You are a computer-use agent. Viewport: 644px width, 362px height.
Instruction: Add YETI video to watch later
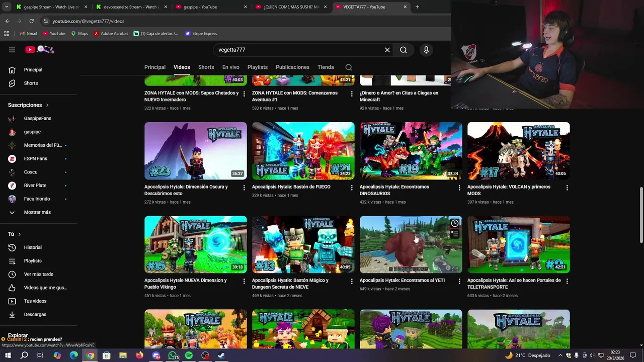[455, 223]
